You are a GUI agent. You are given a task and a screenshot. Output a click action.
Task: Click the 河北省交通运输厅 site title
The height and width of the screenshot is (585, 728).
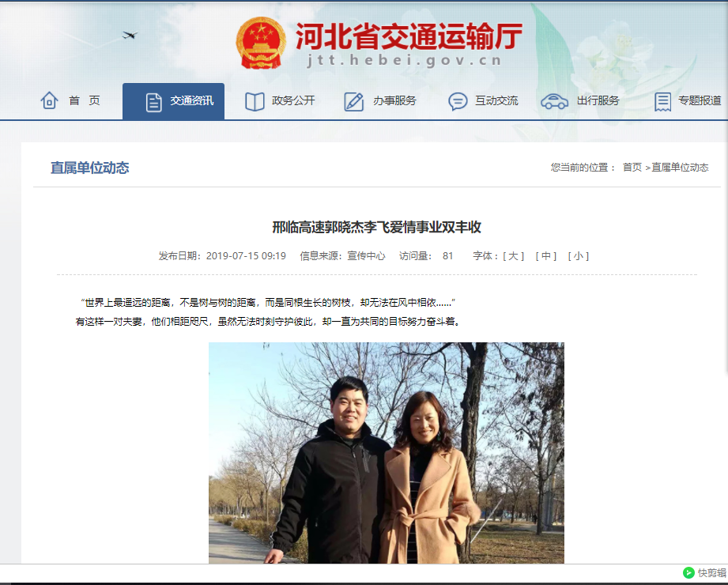409,36
